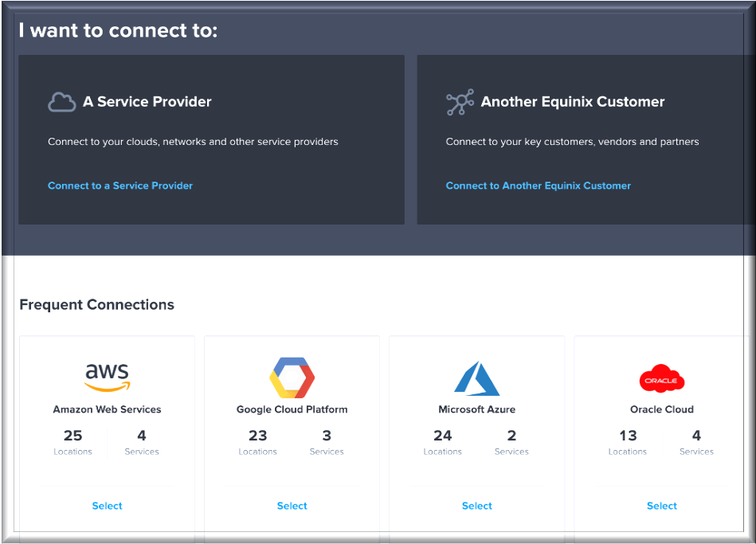756x544 pixels.
Task: Click the Service Provider cloud icon
Action: [x=61, y=102]
